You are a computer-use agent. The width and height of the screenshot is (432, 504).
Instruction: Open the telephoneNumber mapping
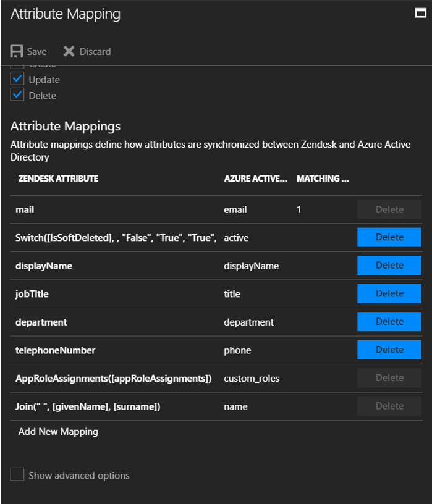(56, 350)
